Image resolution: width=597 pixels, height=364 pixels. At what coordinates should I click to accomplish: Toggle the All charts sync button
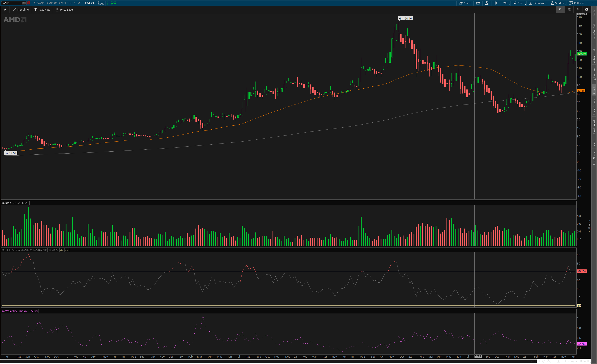(578, 10)
